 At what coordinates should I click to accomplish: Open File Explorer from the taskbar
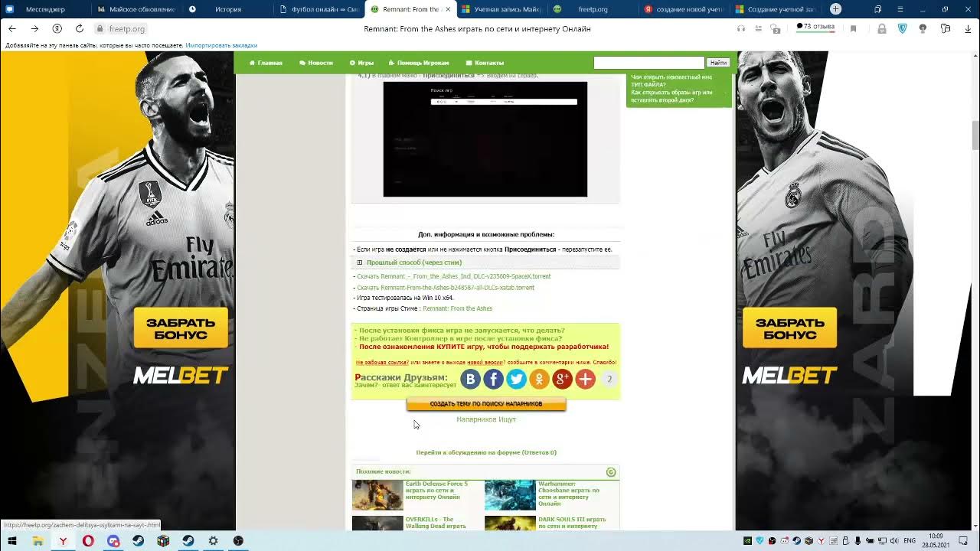(x=38, y=541)
